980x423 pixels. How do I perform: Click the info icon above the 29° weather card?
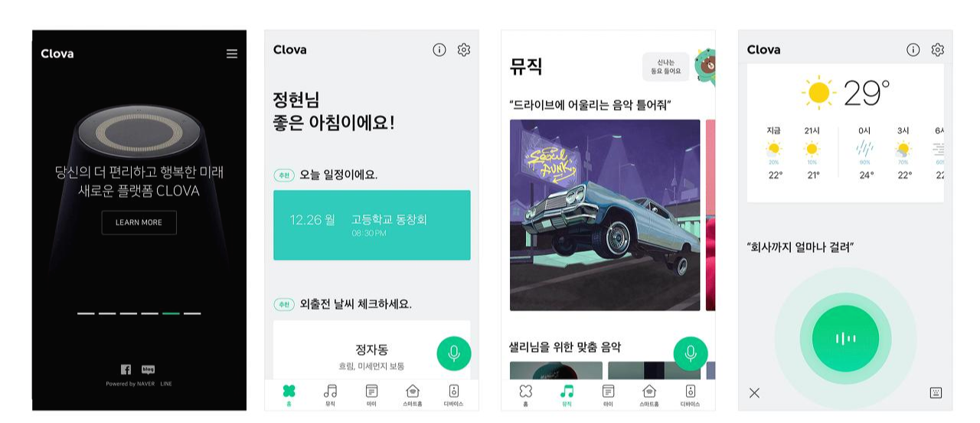[913, 50]
